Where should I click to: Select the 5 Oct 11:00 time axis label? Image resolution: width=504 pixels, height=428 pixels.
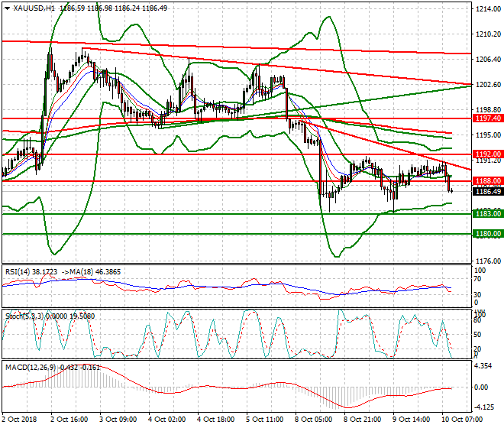pos(264,420)
